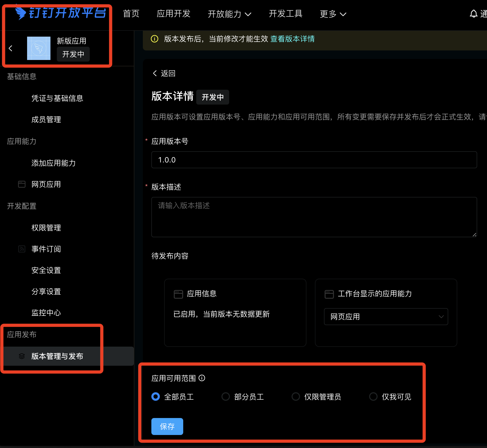Viewport: 487px width, 448px height.
Task: Open 开发工具 in top navigation
Action: click(286, 14)
